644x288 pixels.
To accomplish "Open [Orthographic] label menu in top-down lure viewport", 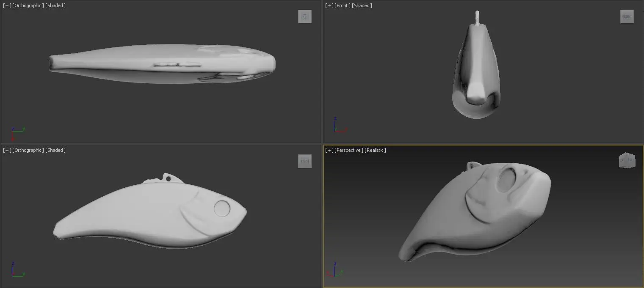I will coord(28,5).
